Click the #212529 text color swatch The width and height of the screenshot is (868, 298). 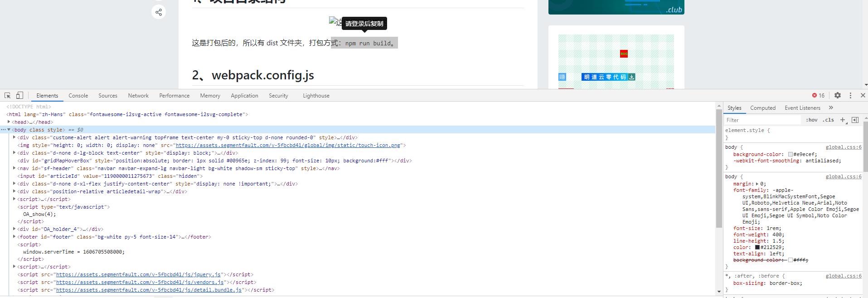(757, 247)
